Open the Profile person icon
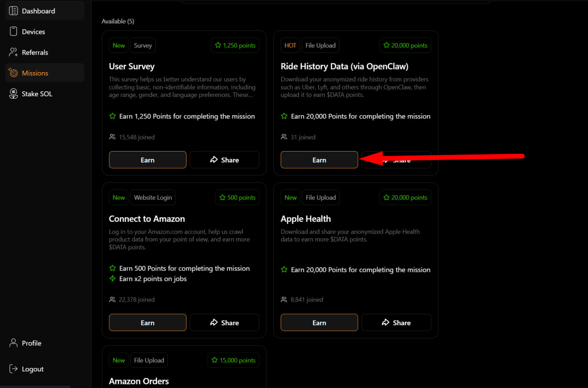 [13, 343]
